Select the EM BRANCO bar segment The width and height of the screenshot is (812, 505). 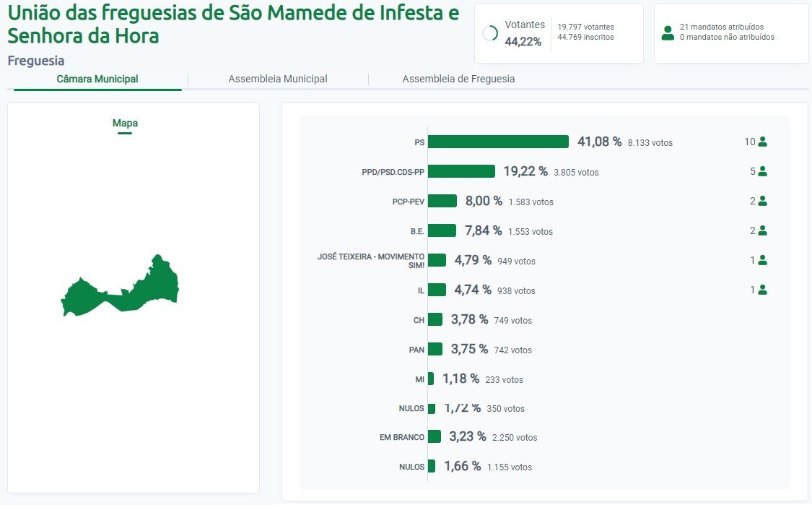coord(435,436)
